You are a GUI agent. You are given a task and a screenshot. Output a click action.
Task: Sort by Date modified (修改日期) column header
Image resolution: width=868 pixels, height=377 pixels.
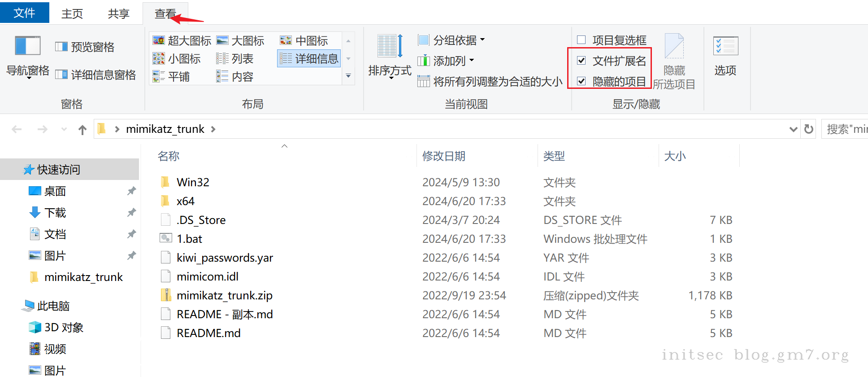[444, 156]
